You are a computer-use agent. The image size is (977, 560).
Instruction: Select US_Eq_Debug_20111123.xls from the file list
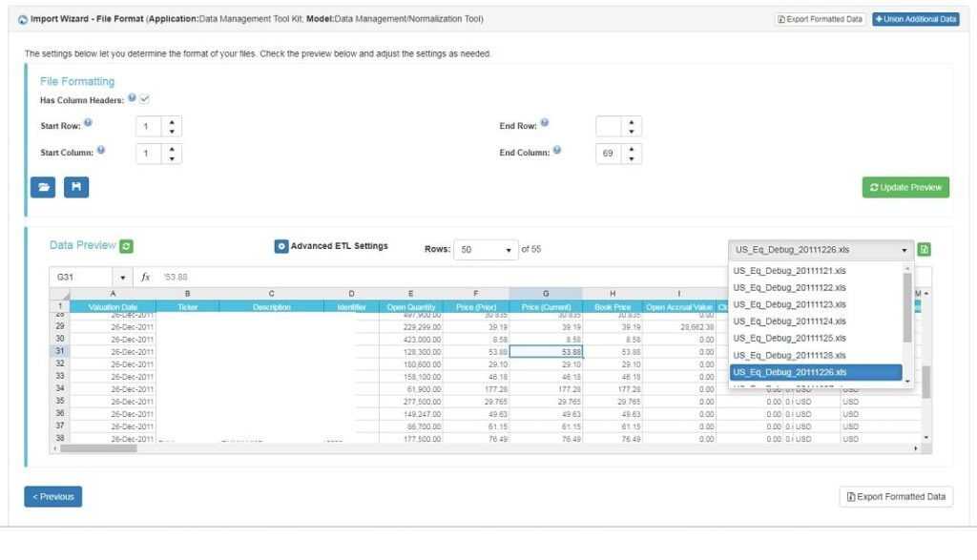click(789, 304)
